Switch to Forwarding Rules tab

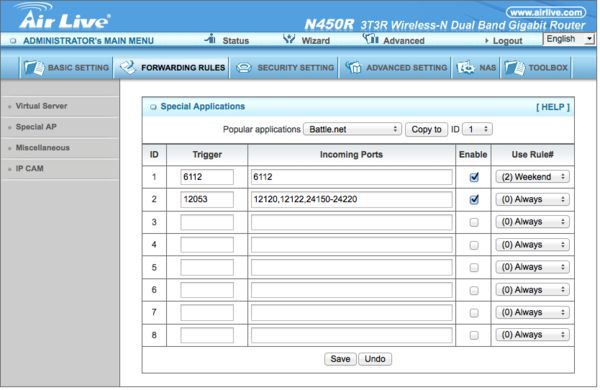point(172,68)
